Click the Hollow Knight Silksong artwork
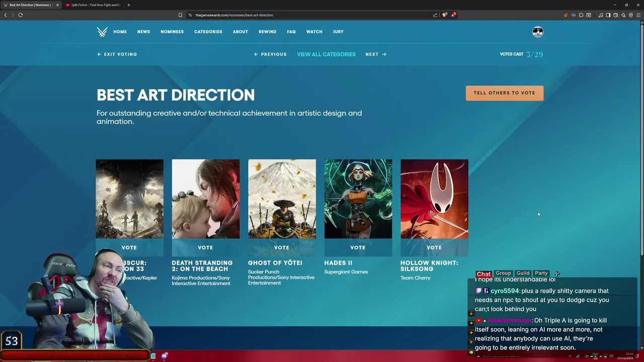Viewport: 644px width, 362px height. click(434, 199)
